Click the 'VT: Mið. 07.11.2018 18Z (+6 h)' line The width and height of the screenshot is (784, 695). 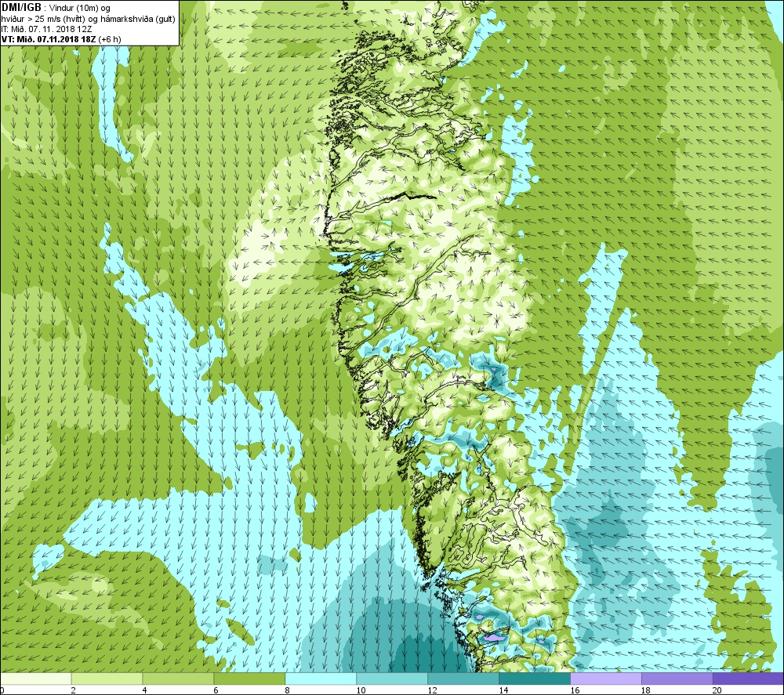click(61, 39)
